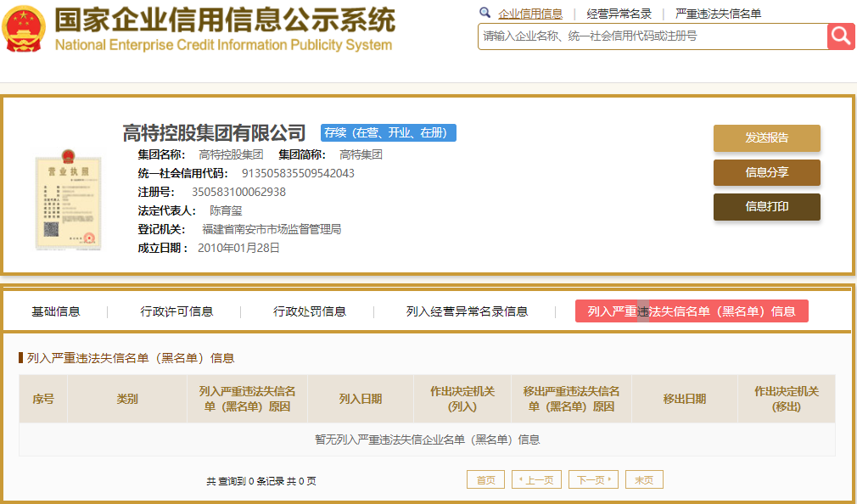Click group name value 高特控股集团

pos(231,154)
